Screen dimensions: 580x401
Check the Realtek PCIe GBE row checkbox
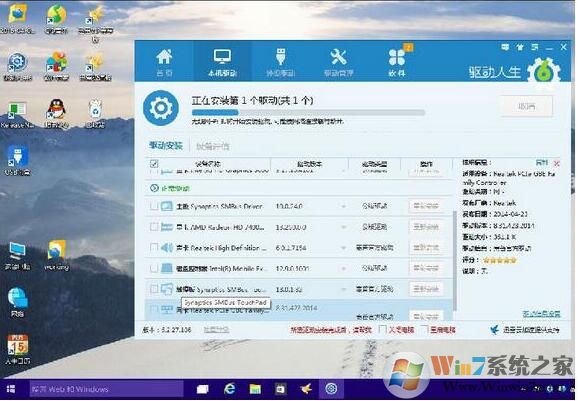point(154,309)
